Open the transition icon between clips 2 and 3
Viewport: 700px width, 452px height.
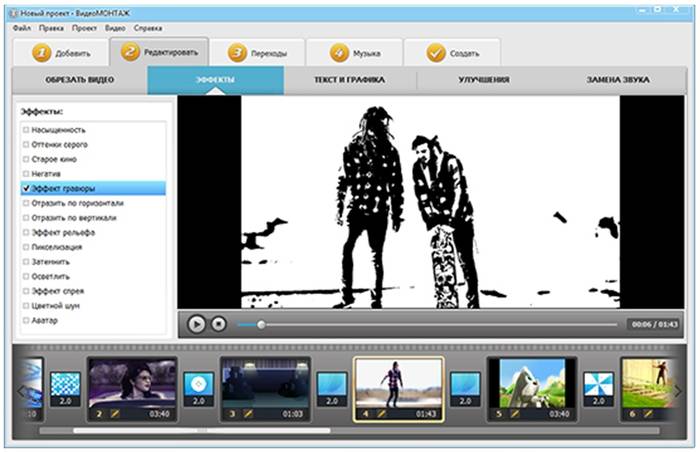pos(198,386)
